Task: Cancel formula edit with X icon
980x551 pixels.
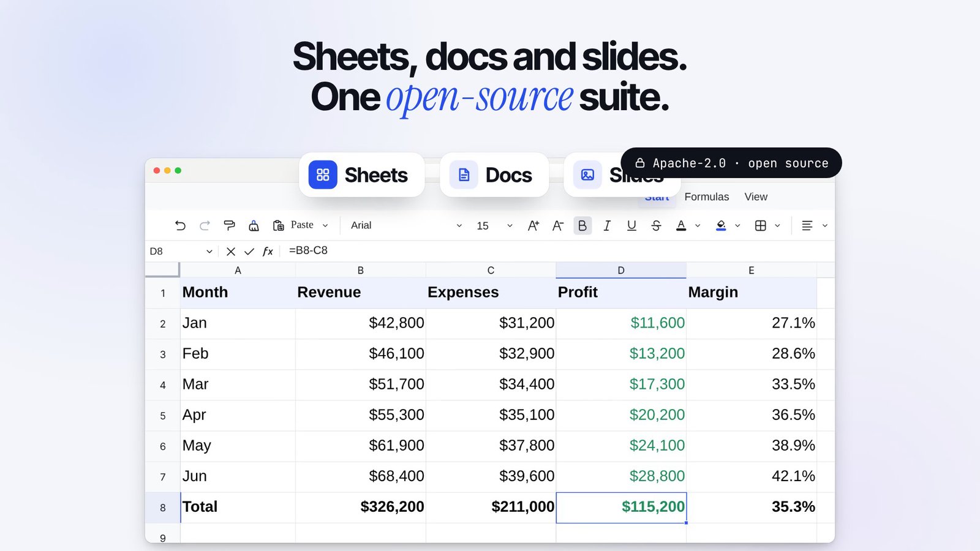Action: 231,251
